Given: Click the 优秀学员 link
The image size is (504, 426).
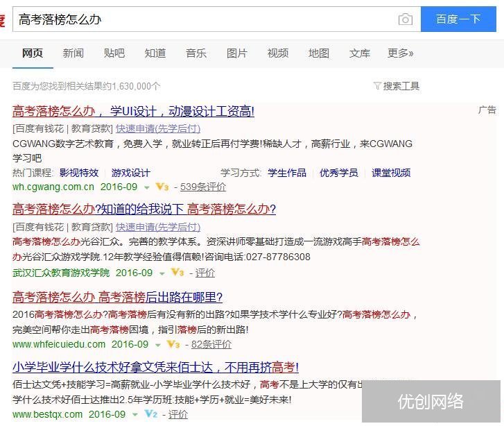Looking at the screenshot, I should [339, 173].
